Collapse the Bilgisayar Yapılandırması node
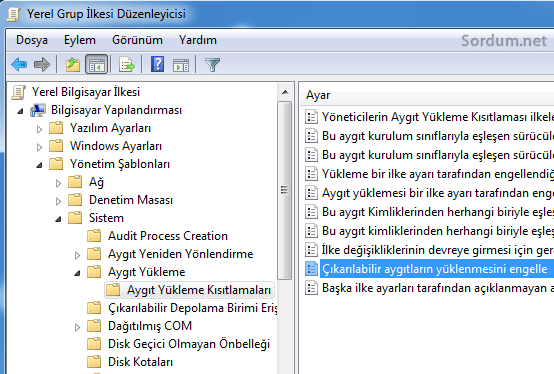The width and height of the screenshot is (554, 374). [20, 111]
